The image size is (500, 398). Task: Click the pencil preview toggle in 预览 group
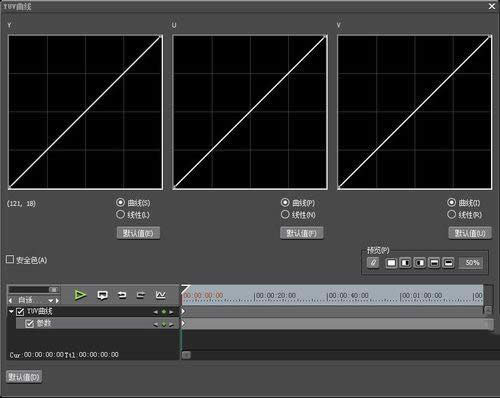pos(373,263)
